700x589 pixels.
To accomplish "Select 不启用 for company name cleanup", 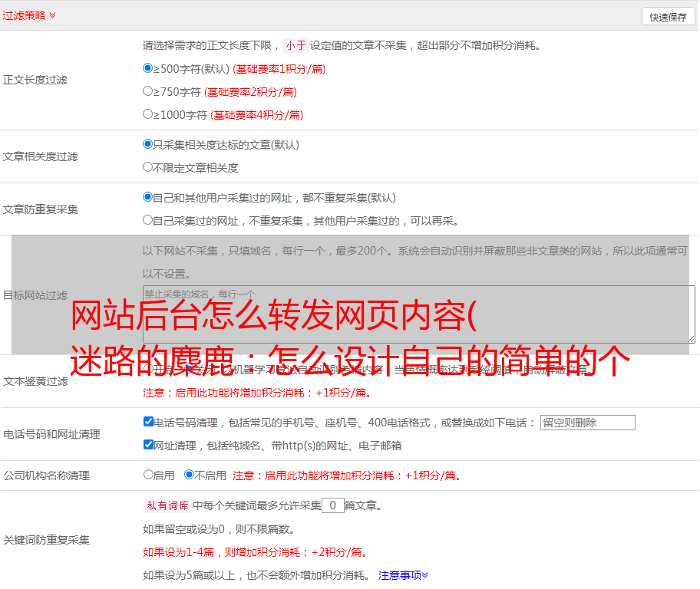I will click(x=189, y=475).
